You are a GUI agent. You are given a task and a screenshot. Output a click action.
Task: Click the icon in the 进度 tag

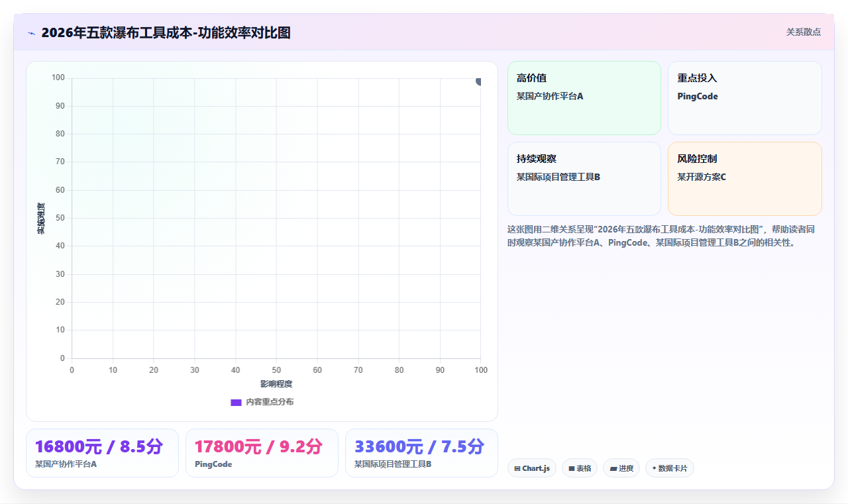[613, 469]
